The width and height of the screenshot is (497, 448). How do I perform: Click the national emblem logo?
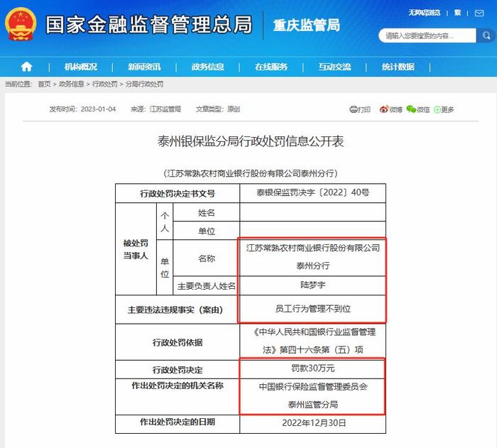point(21,24)
